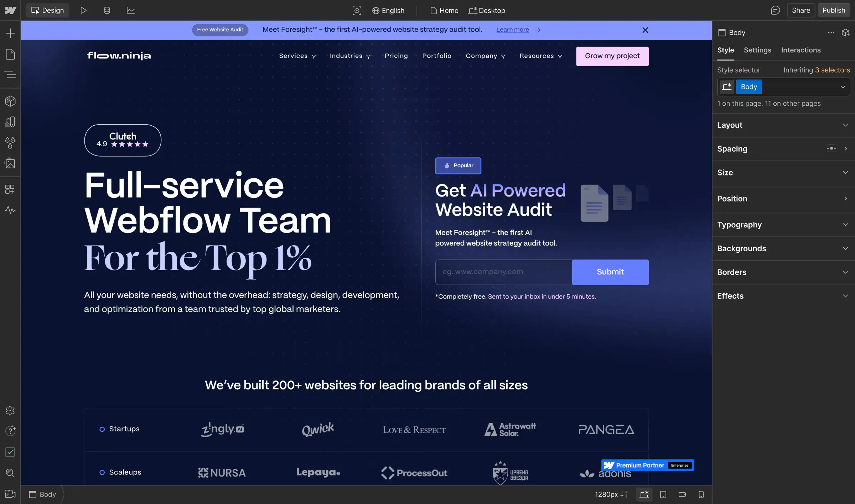Click the Publish button
The width and height of the screenshot is (855, 504).
pos(833,10)
